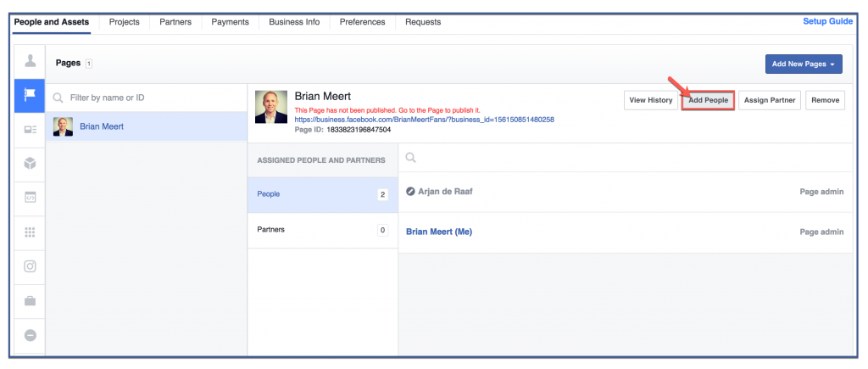The height and width of the screenshot is (369, 868).
Task: Click the Brian Meert (Me) name
Action: click(439, 232)
